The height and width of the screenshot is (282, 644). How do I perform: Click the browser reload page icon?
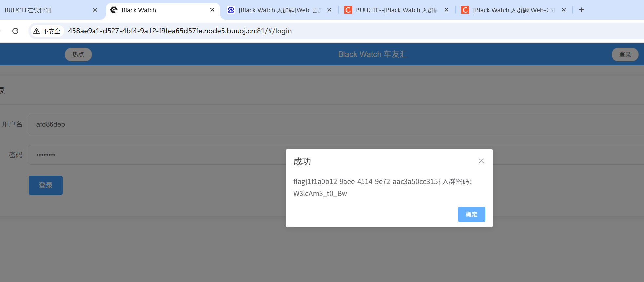coord(15,31)
